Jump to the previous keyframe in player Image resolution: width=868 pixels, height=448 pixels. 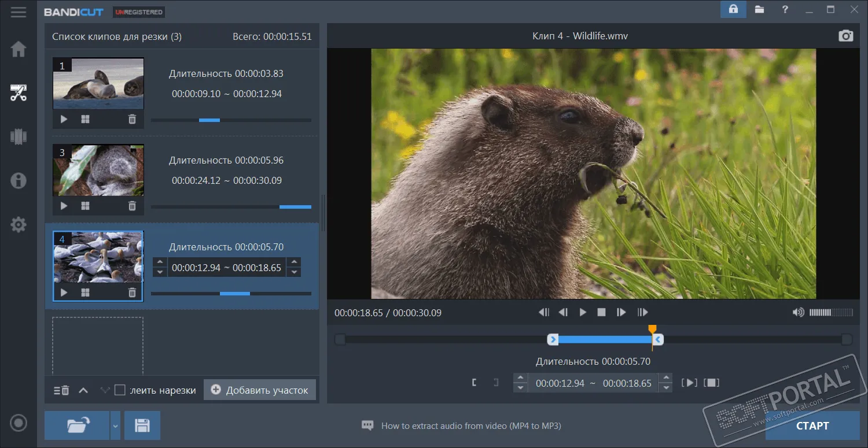click(543, 312)
